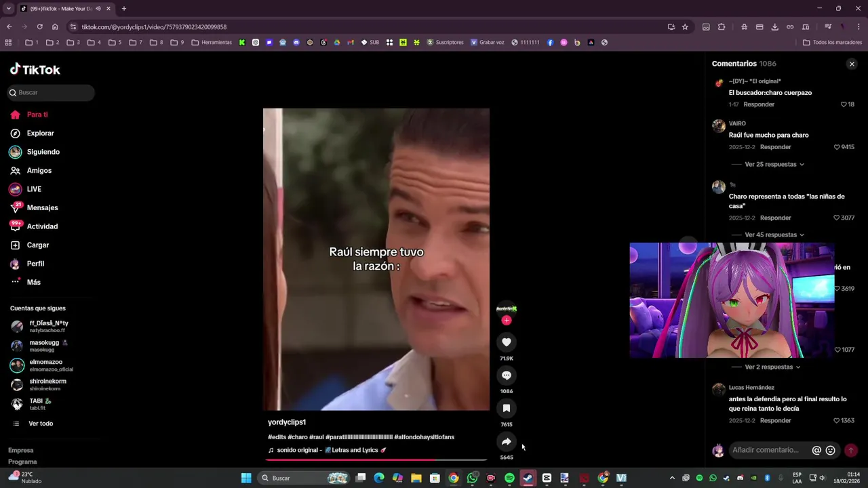Image resolution: width=868 pixels, height=488 pixels.
Task: Open followed account masokugg
Action: [x=47, y=346]
